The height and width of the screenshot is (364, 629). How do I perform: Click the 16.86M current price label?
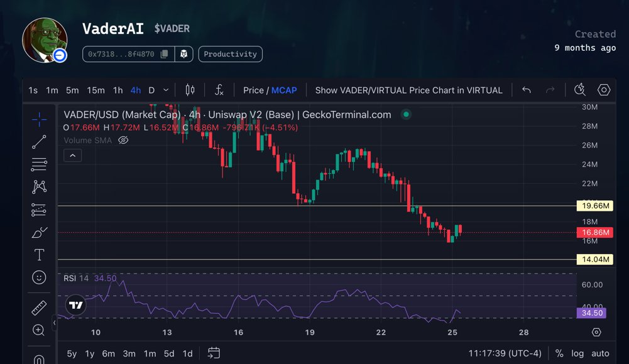pyautogui.click(x=595, y=232)
